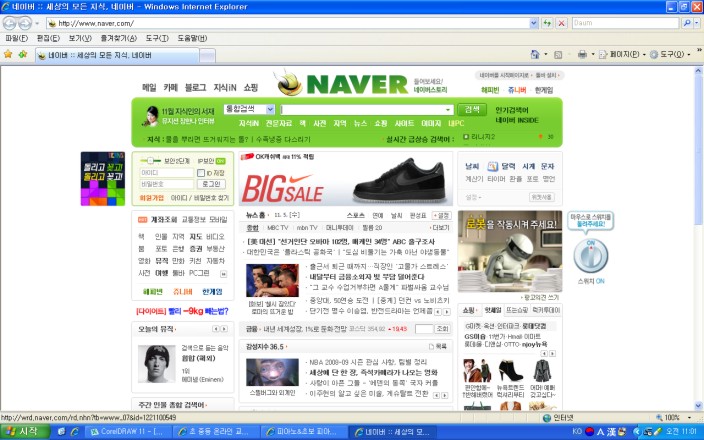Open search provider dropdown arrow
The height and width of the screenshot is (440, 704).
(x=696, y=23)
